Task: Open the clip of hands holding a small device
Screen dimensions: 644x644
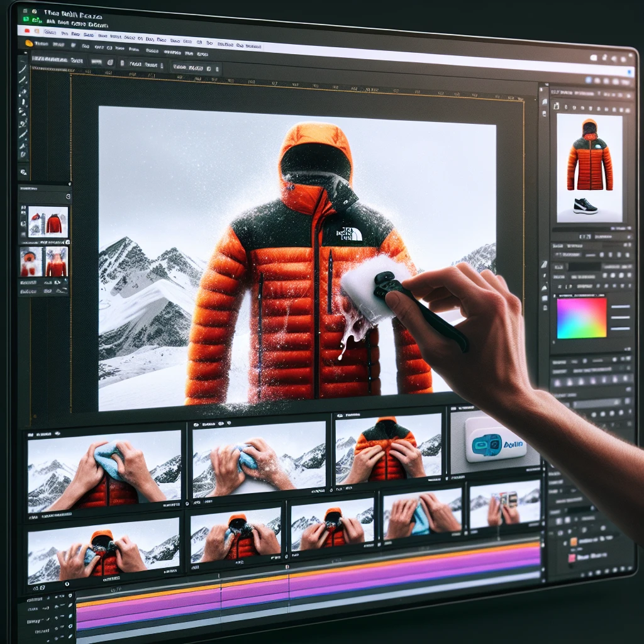Action: point(505,506)
